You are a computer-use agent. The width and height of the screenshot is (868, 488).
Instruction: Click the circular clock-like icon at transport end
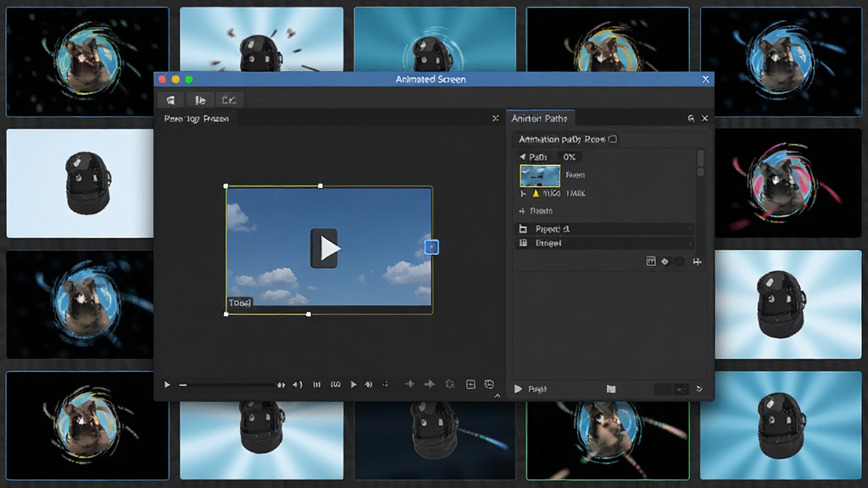click(x=489, y=384)
